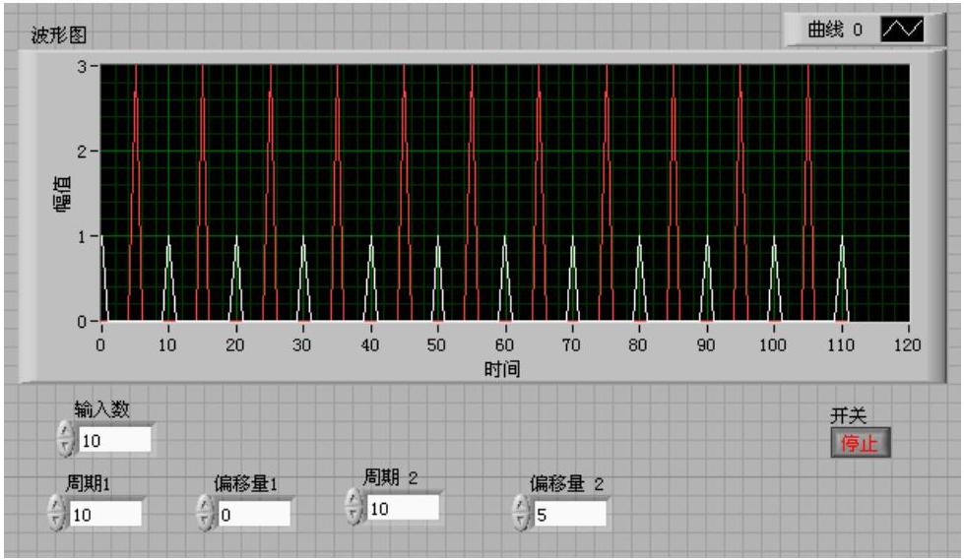964x560 pixels.
Task: Click into the 周期 2 value field
Action: [x=403, y=508]
